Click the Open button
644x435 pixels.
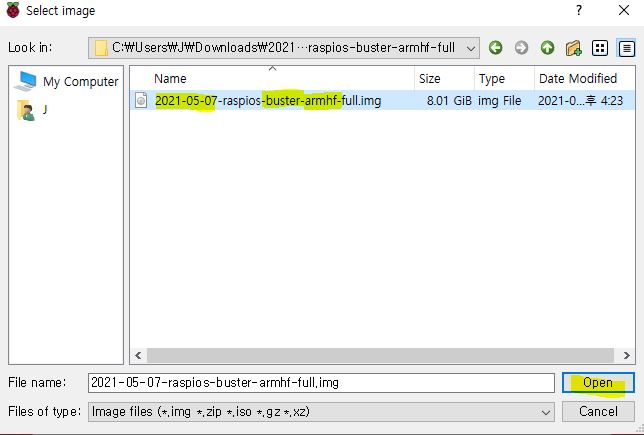tap(598, 383)
